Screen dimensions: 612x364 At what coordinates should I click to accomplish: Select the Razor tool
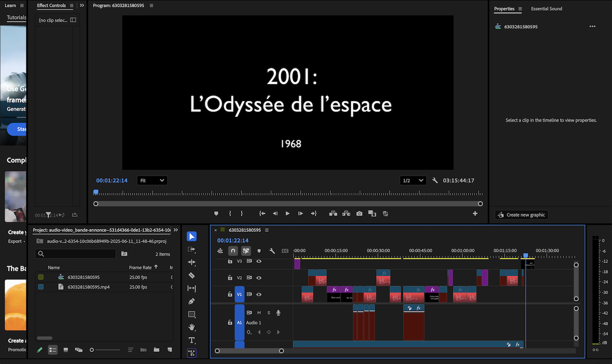point(191,275)
